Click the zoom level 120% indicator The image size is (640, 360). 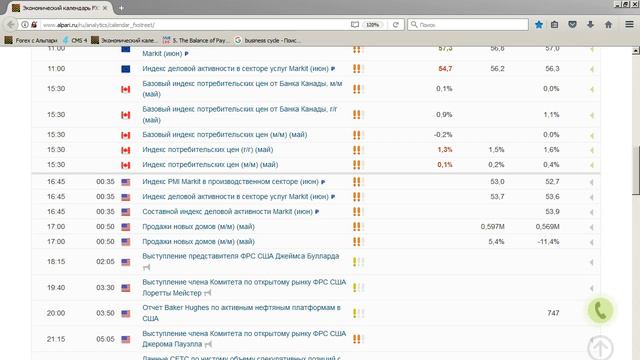click(372, 25)
